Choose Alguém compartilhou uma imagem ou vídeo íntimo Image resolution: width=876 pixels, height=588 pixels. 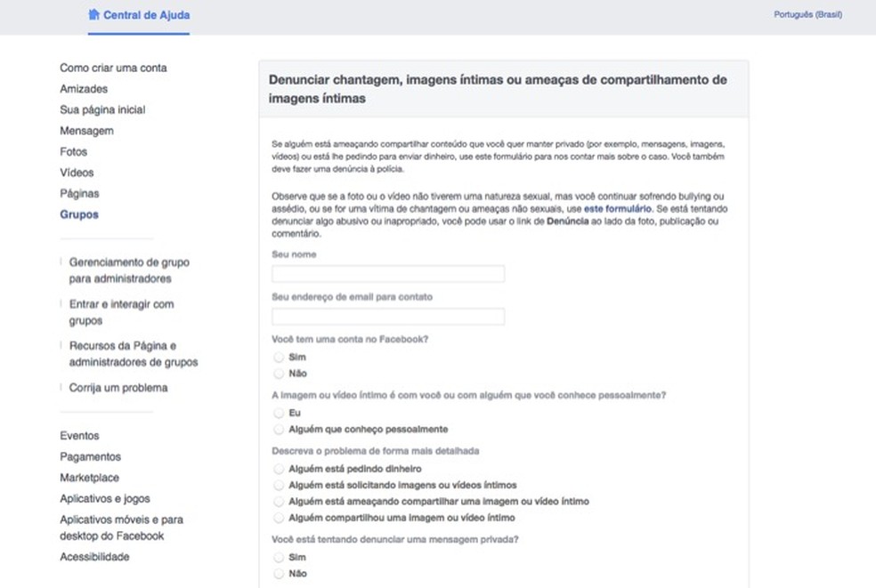coord(279,517)
